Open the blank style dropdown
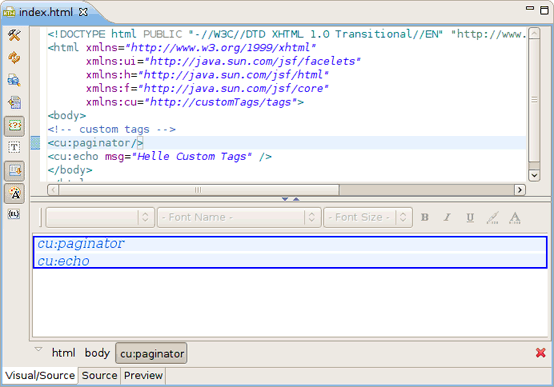The image size is (554, 387). click(100, 217)
